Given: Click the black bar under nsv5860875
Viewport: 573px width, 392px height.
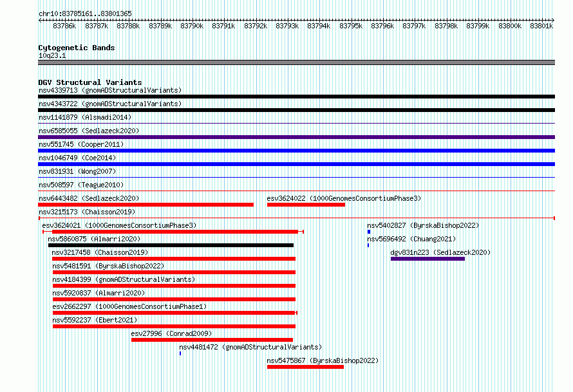Looking at the screenshot, I should coord(171,245).
